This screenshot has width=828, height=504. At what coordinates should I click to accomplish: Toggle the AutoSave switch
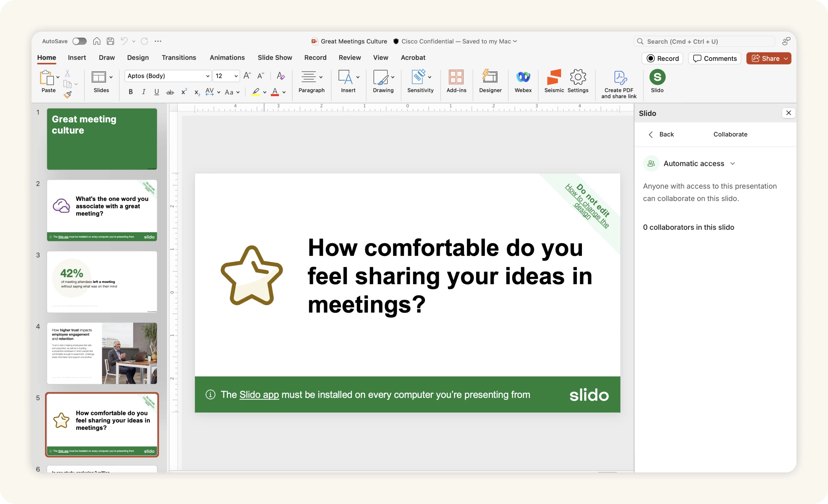click(79, 41)
